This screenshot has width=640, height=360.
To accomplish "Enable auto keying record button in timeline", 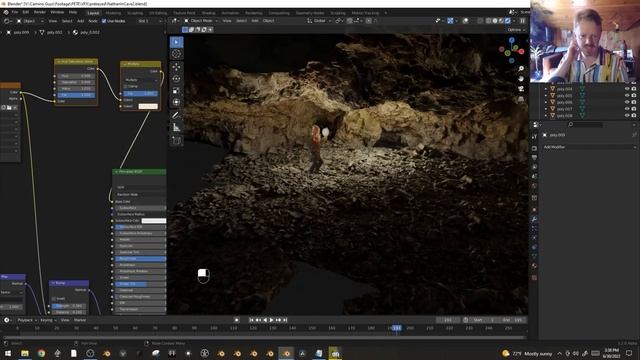I will pyautogui.click(x=237, y=320).
